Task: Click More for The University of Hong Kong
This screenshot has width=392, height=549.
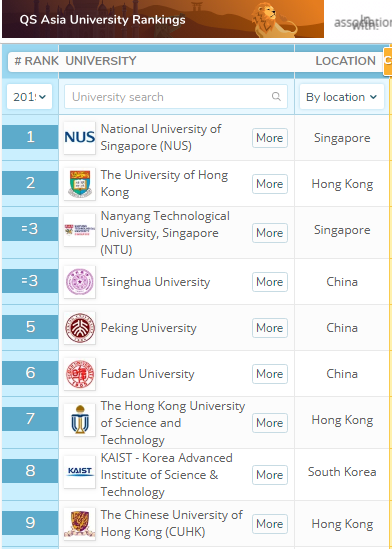Action: pos(270,184)
